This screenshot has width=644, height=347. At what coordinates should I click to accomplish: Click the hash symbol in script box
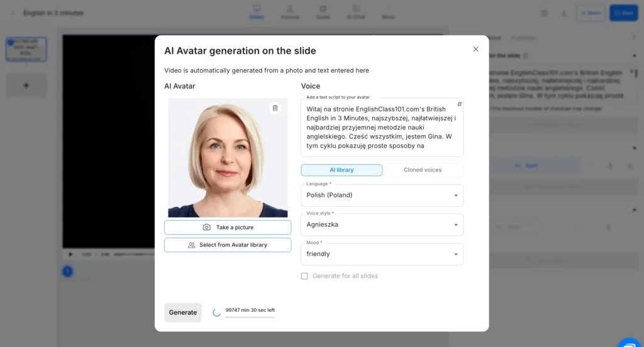459,104
